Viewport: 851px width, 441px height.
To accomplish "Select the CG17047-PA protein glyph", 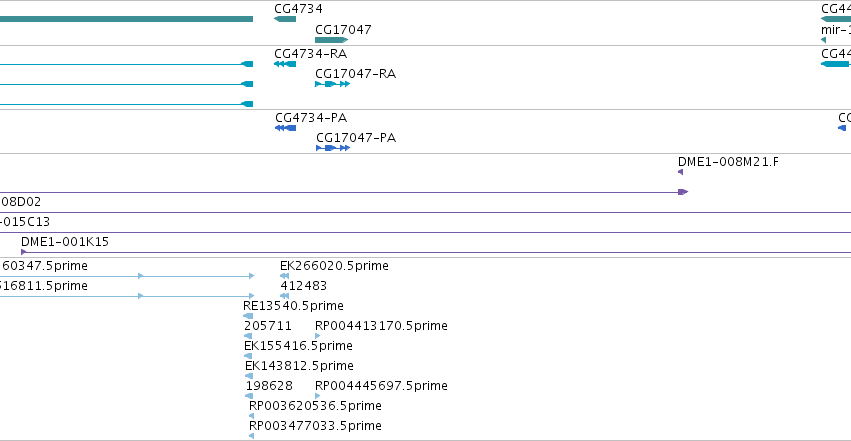I will tap(333, 148).
